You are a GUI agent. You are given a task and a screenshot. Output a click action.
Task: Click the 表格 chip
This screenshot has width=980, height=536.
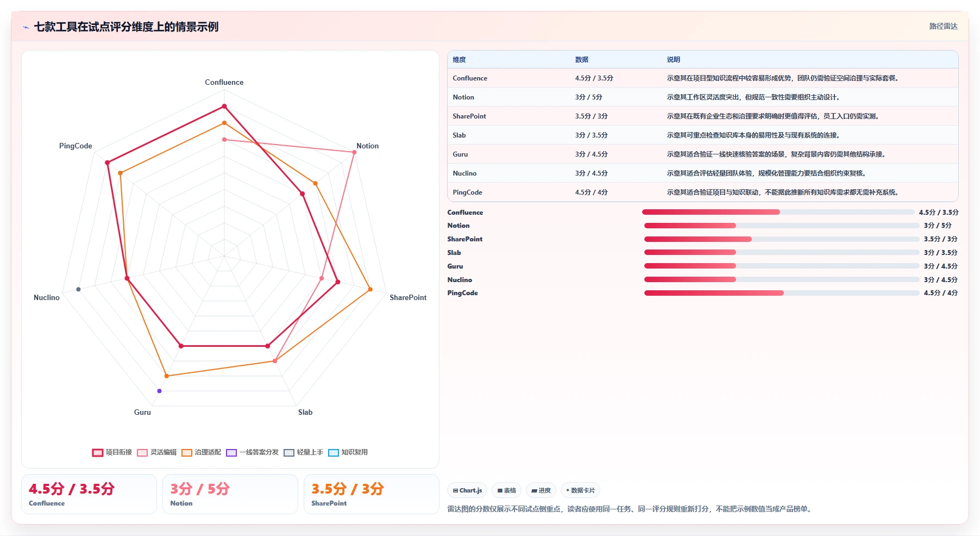[x=506, y=490]
